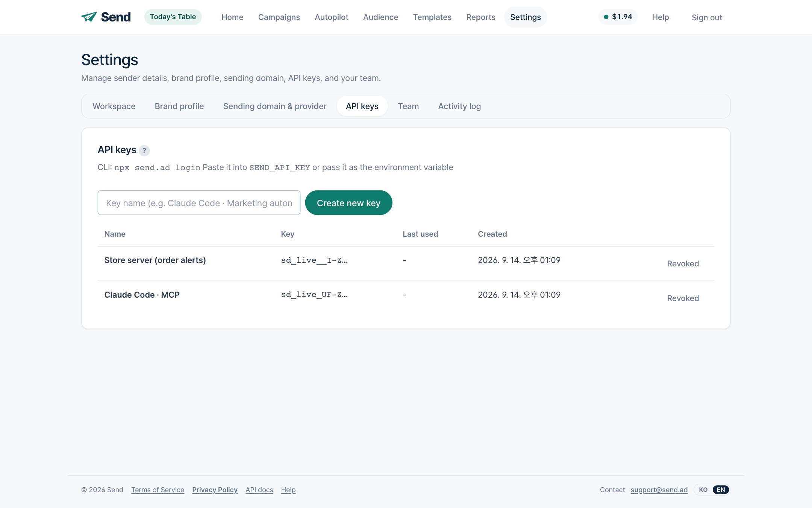Click Revoked status for Store server key
This screenshot has width=812, height=508.
coord(683,264)
